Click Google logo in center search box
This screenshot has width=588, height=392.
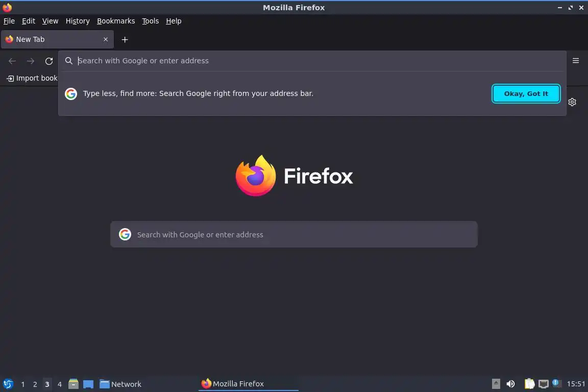tap(125, 234)
